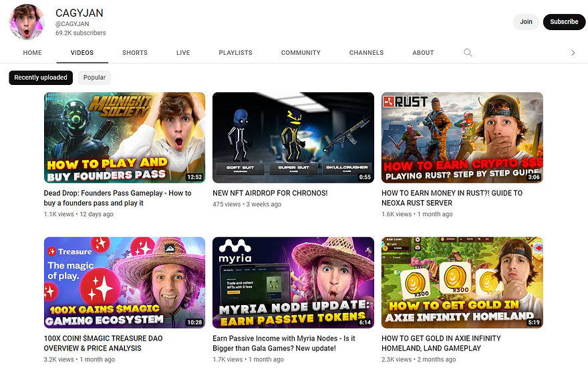Open the Treasure $MAGIC gaming ecosystem thumbnail
Screen dimensions: 588x376
click(124, 282)
